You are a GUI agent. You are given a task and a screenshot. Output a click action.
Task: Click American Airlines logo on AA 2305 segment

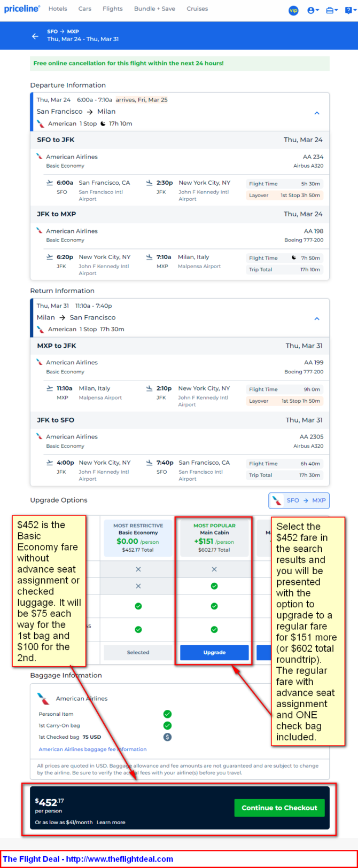(x=40, y=436)
